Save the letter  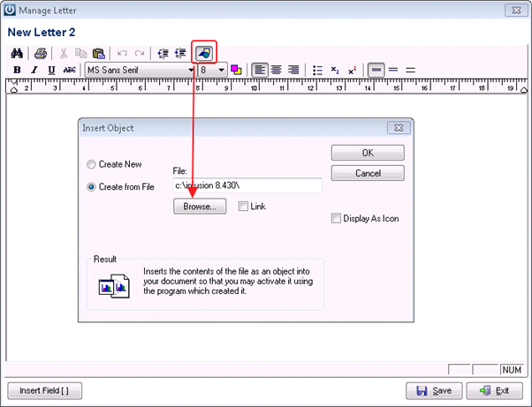click(434, 391)
